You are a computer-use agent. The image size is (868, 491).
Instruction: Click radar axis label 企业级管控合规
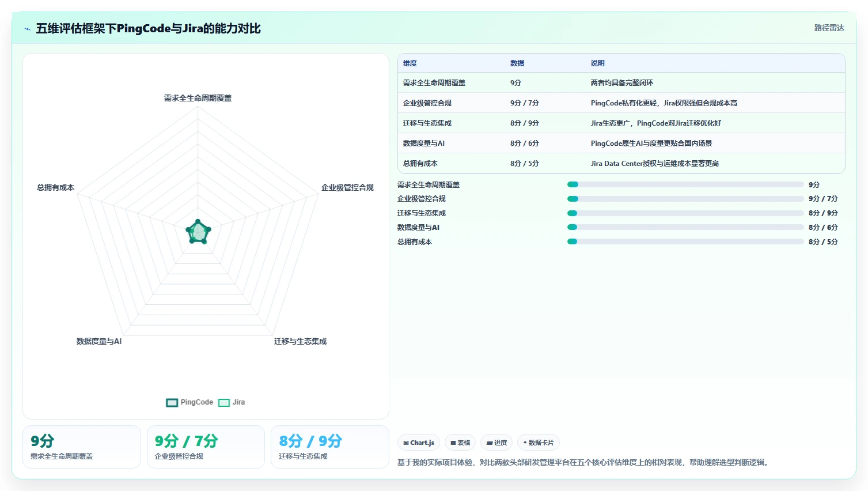[347, 187]
